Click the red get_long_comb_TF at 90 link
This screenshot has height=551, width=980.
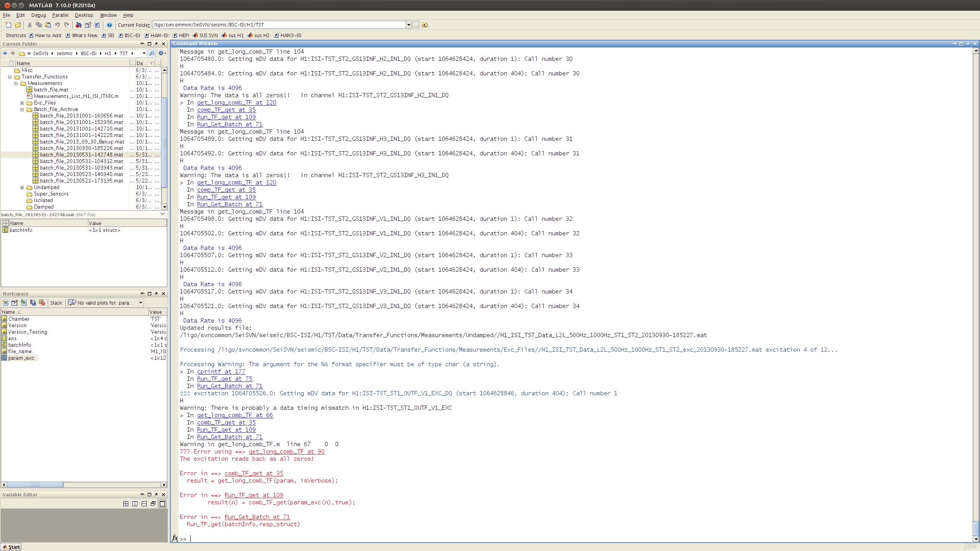coord(286,452)
